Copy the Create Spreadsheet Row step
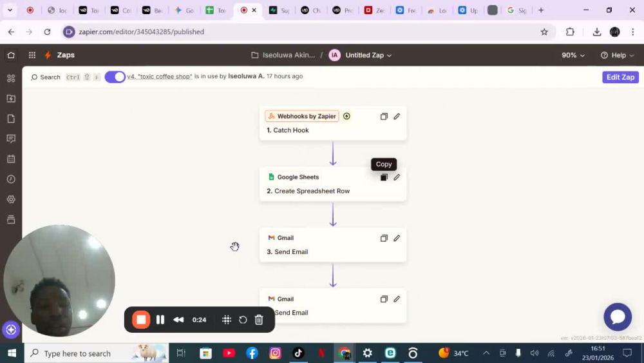The width and height of the screenshot is (644, 363). coord(384,177)
